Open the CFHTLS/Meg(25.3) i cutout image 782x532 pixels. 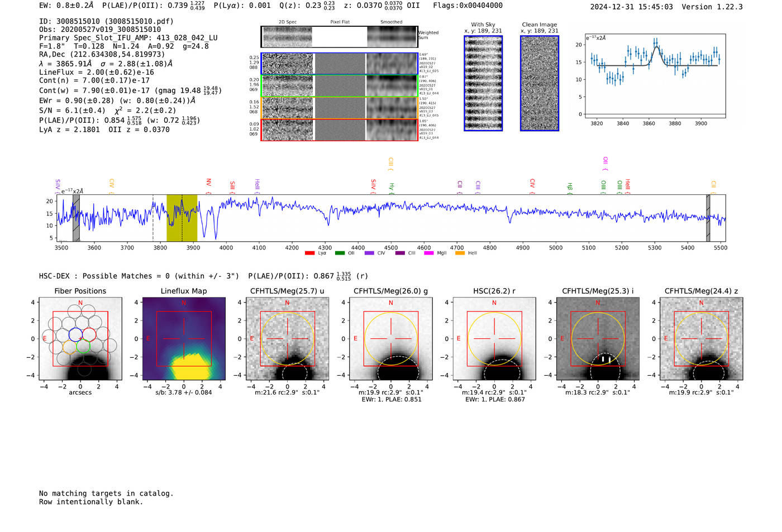[x=598, y=339]
